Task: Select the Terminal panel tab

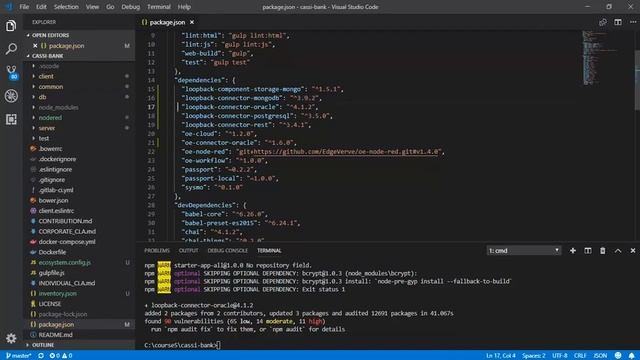Action: click(x=269, y=251)
